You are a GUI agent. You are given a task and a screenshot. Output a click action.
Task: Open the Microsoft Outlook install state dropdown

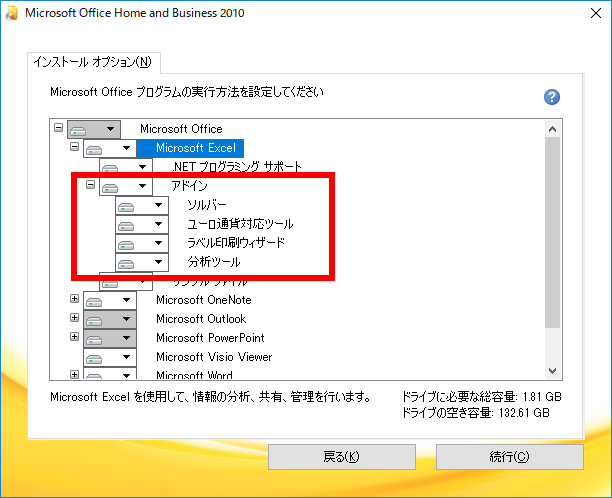[x=110, y=319]
